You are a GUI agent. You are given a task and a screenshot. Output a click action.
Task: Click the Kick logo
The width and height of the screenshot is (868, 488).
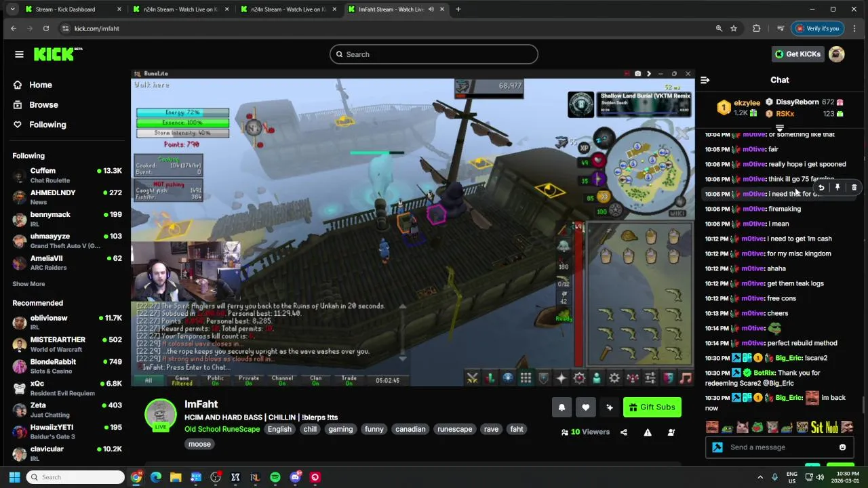[x=58, y=54]
